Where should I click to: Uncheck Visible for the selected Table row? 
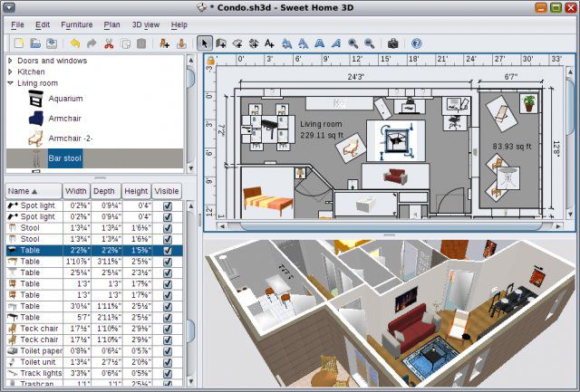(167, 250)
